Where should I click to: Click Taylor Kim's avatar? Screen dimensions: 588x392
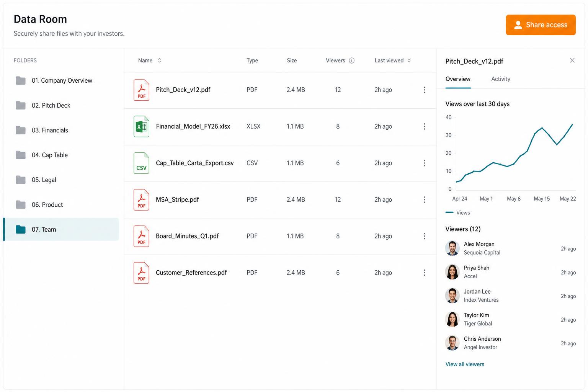tap(452, 320)
